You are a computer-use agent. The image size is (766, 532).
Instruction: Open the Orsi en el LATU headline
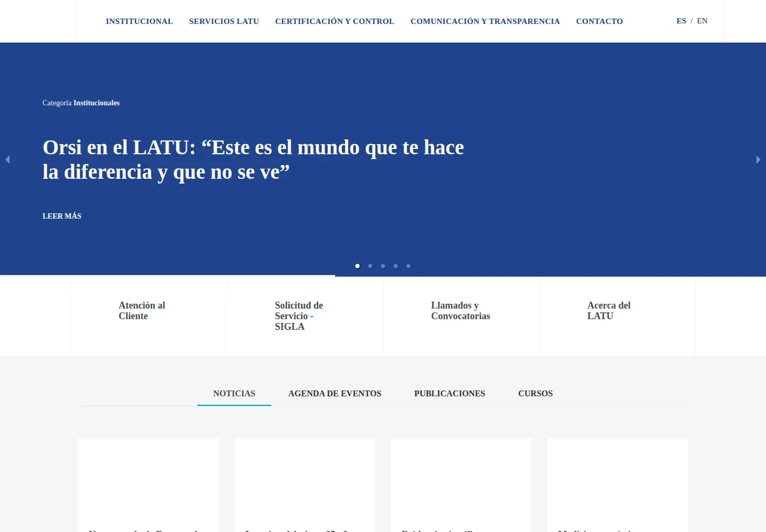[x=253, y=160]
